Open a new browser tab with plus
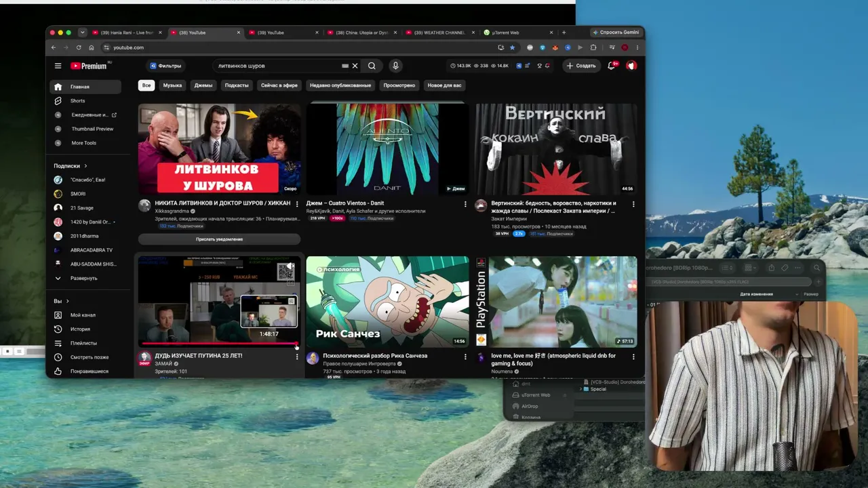The image size is (868, 488). tap(564, 33)
